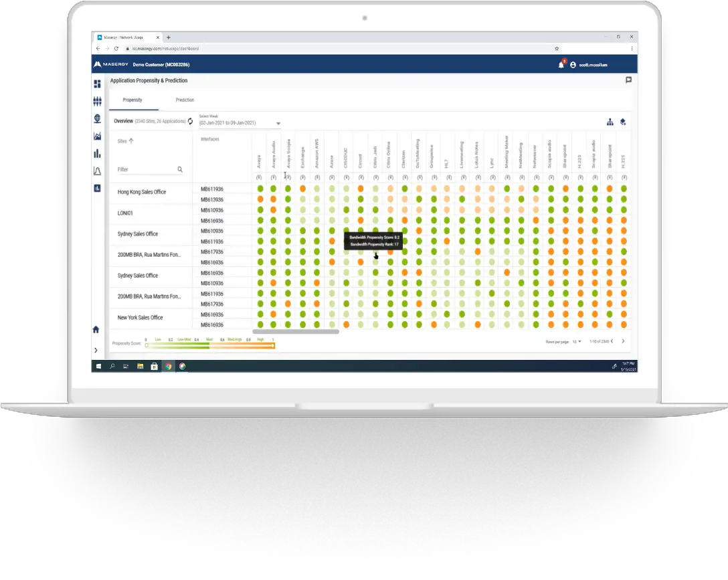The height and width of the screenshot is (580, 728).
Task: Expand the sidebar with the chevron arrow
Action: click(96, 350)
